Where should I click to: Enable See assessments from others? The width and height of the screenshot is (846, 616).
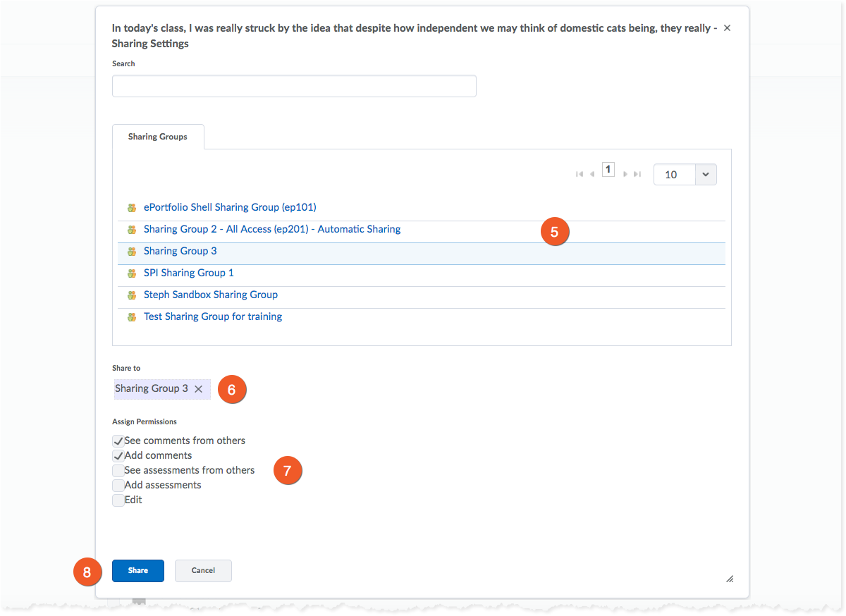[x=118, y=471]
